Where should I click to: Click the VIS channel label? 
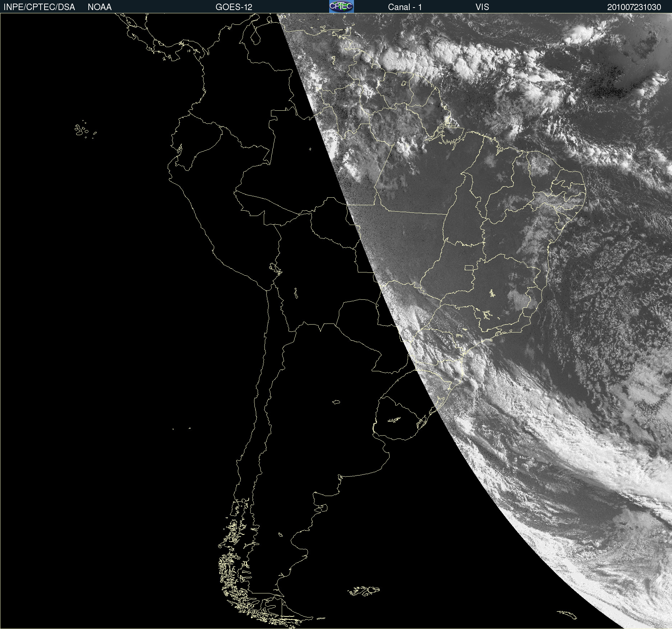(x=482, y=7)
